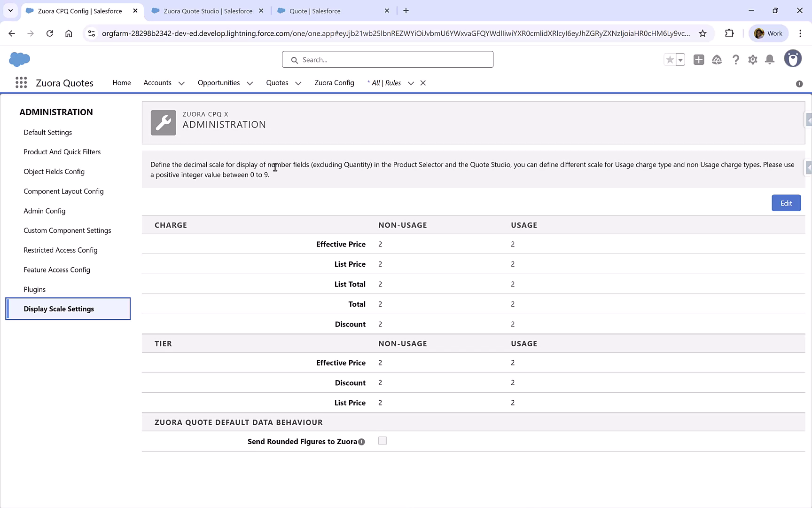The width and height of the screenshot is (812, 508).
Task: Expand the All | Rules tab dropdown
Action: pos(411,83)
